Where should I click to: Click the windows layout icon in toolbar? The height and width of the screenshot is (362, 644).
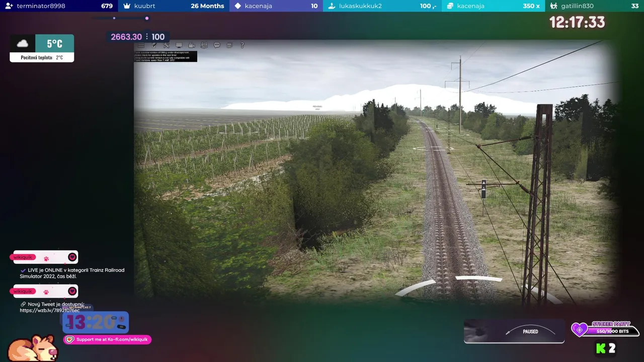[229, 45]
